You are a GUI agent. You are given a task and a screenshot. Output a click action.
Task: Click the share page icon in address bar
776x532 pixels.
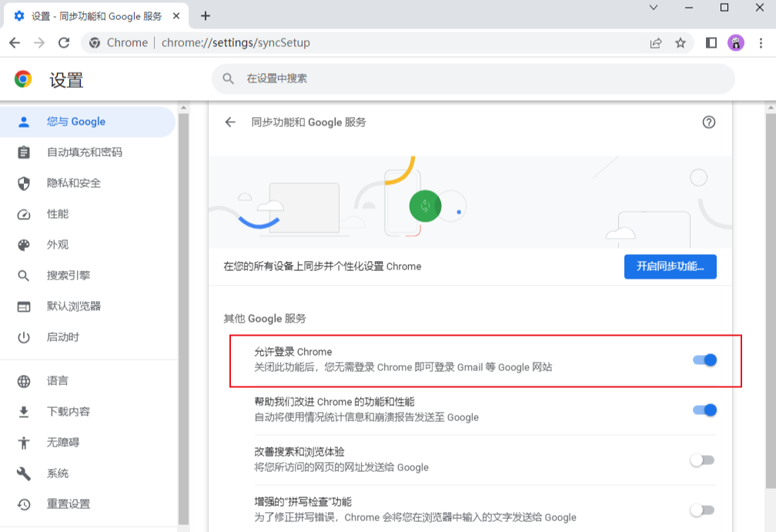click(656, 43)
